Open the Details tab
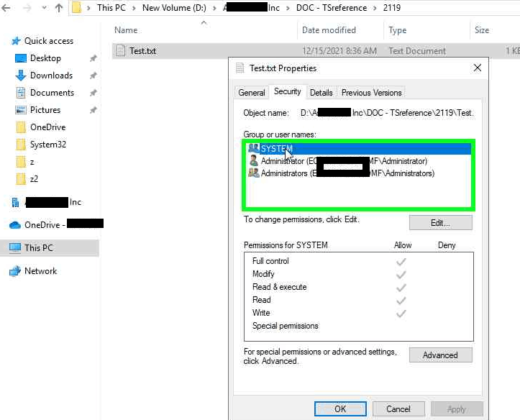Viewport: 520px width, 420px height. coord(321,93)
